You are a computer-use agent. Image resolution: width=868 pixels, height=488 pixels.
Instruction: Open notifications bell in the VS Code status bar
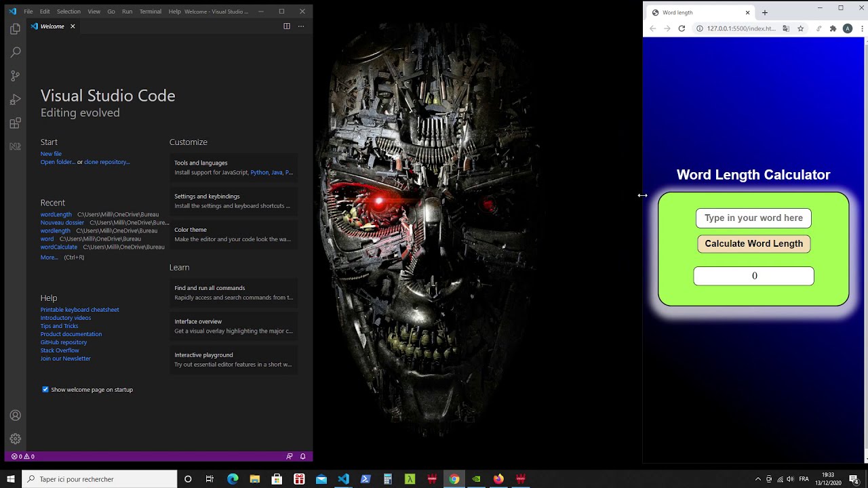303,457
